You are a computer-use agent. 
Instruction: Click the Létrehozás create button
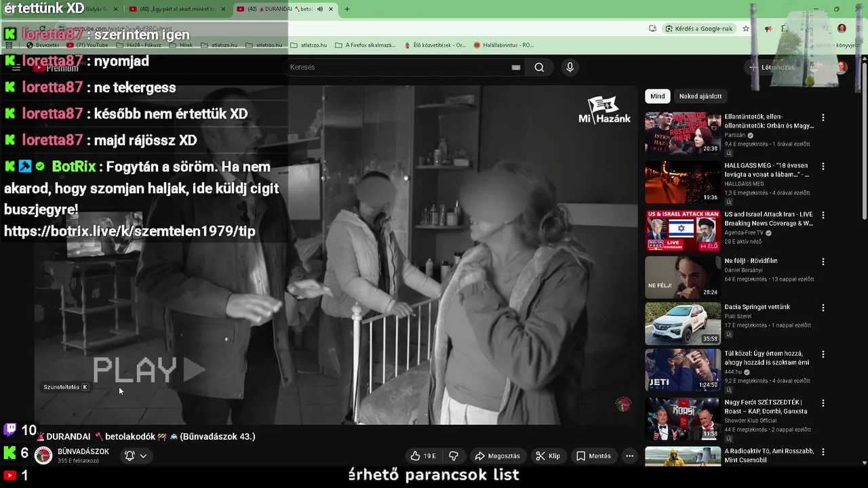click(772, 67)
